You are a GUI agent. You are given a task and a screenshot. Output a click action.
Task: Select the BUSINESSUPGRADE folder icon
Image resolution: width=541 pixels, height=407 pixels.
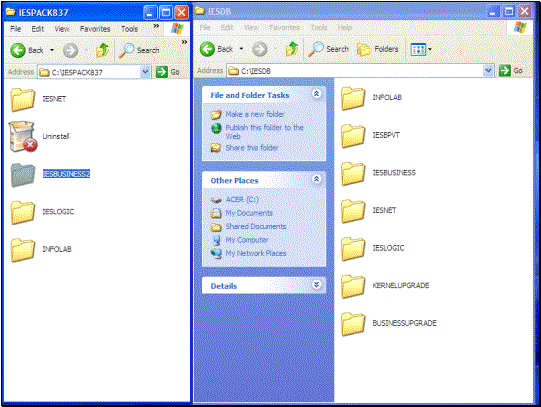coord(353,324)
